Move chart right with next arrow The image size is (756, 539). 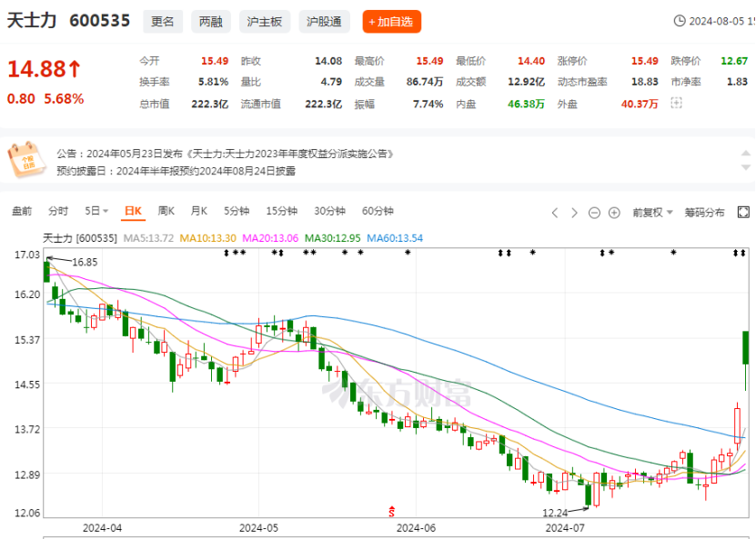574,213
